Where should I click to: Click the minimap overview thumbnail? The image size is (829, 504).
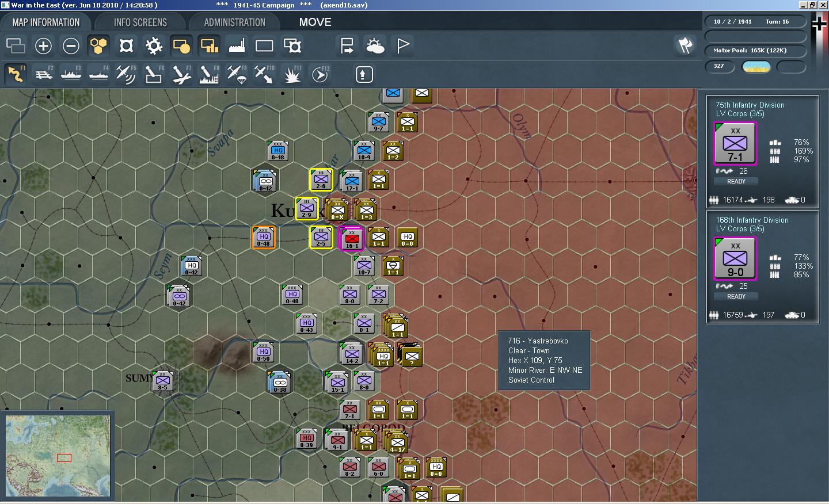(x=58, y=456)
